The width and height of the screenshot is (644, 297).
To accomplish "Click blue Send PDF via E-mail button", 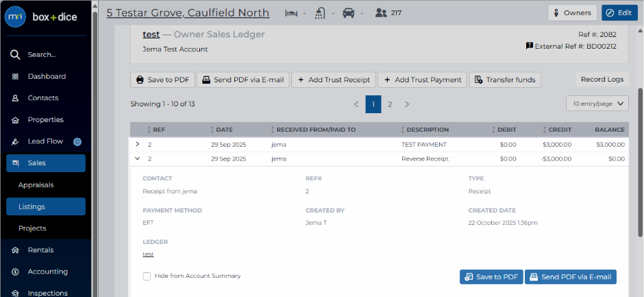I will (x=571, y=277).
